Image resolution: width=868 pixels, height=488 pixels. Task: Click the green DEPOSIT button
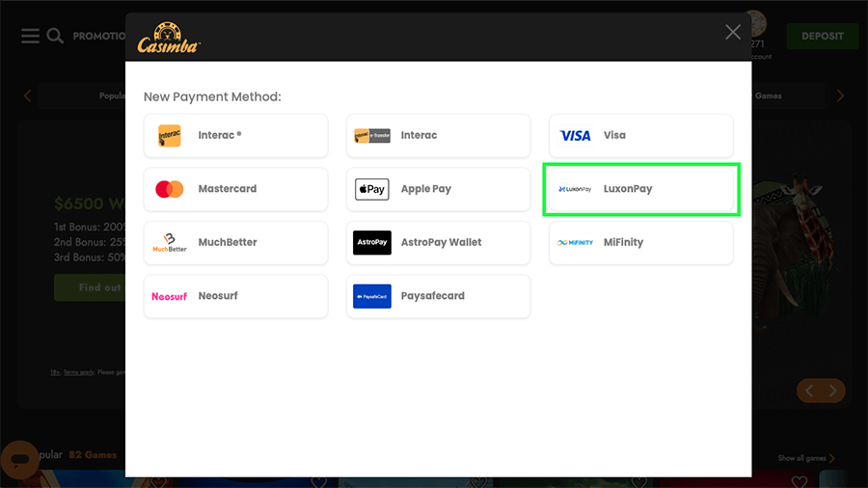(822, 36)
